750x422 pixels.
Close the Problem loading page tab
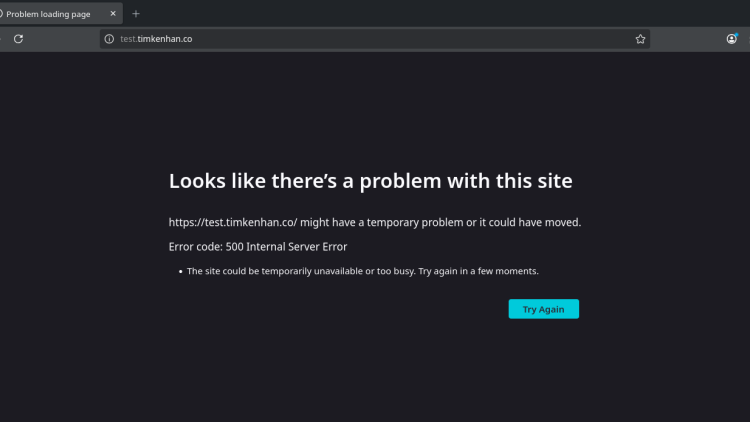point(113,14)
